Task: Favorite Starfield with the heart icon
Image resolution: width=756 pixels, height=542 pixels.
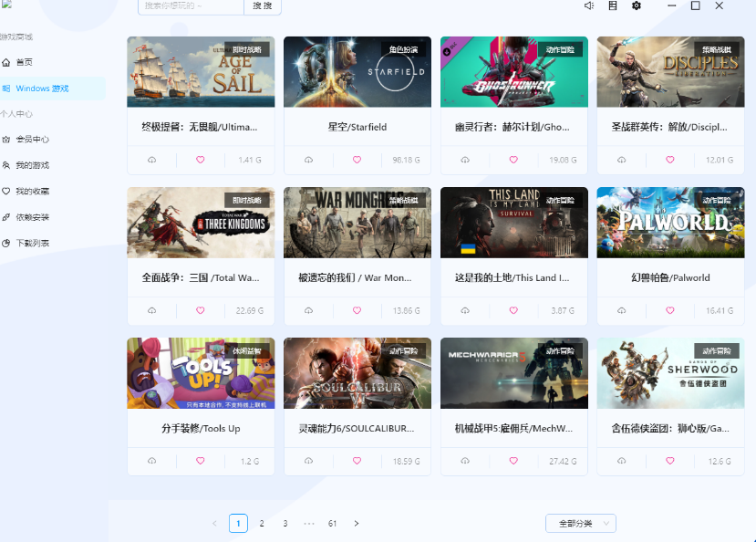Action: [x=357, y=160]
